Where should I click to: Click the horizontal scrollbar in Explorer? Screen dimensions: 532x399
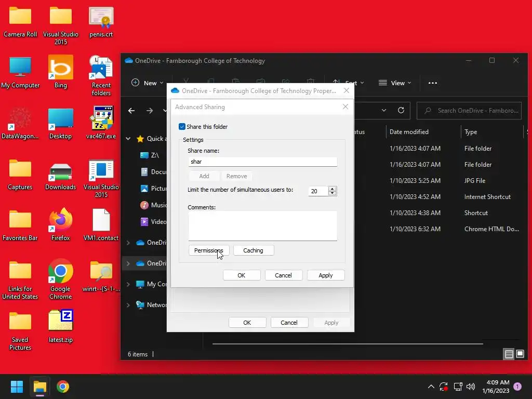348,344
